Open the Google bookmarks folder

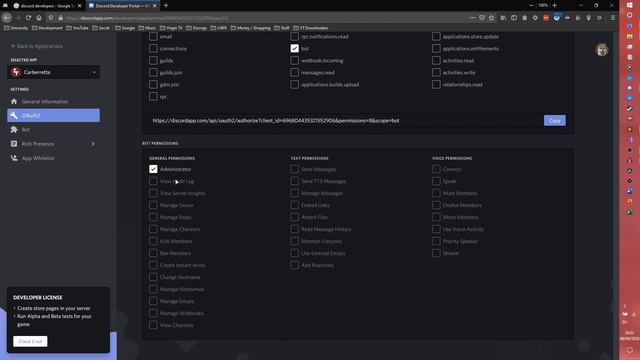125,28
